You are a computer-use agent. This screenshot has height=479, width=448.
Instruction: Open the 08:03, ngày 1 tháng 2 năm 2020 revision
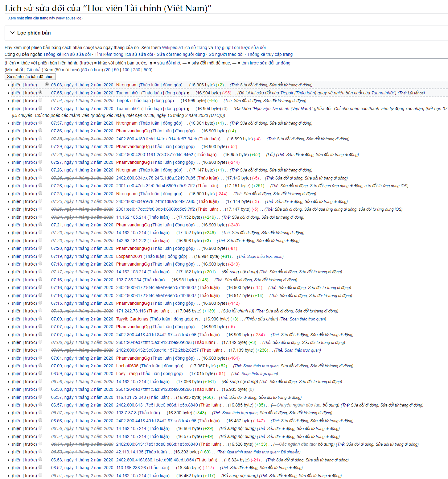(x=82, y=85)
